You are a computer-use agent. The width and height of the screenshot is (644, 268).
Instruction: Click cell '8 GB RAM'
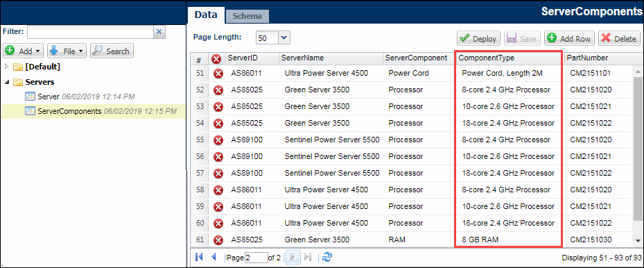pyautogui.click(x=480, y=240)
